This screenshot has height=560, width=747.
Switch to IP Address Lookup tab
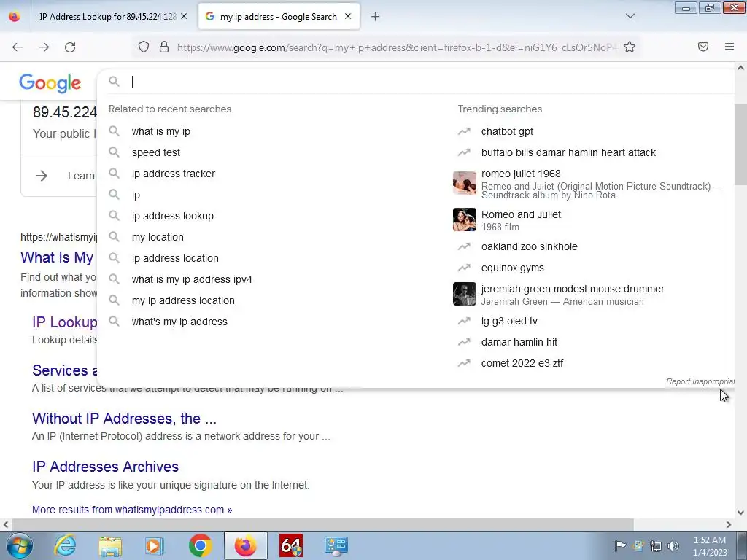[108, 17]
